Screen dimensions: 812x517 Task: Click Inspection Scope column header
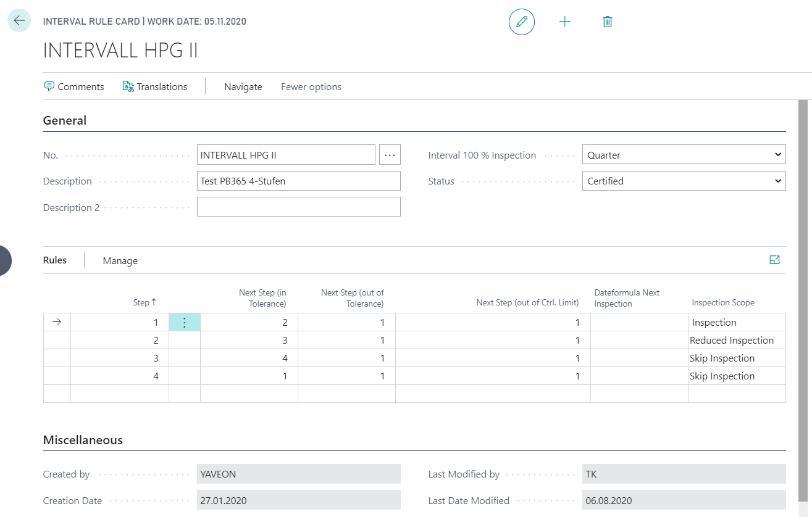click(x=723, y=302)
